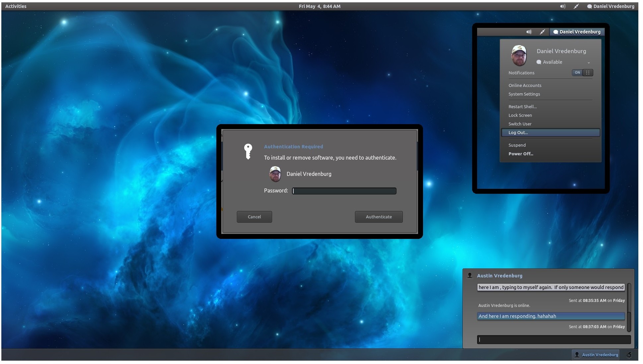Expand the Available status dropdown arrow
The width and height of the screenshot is (643, 364).
pos(589,62)
